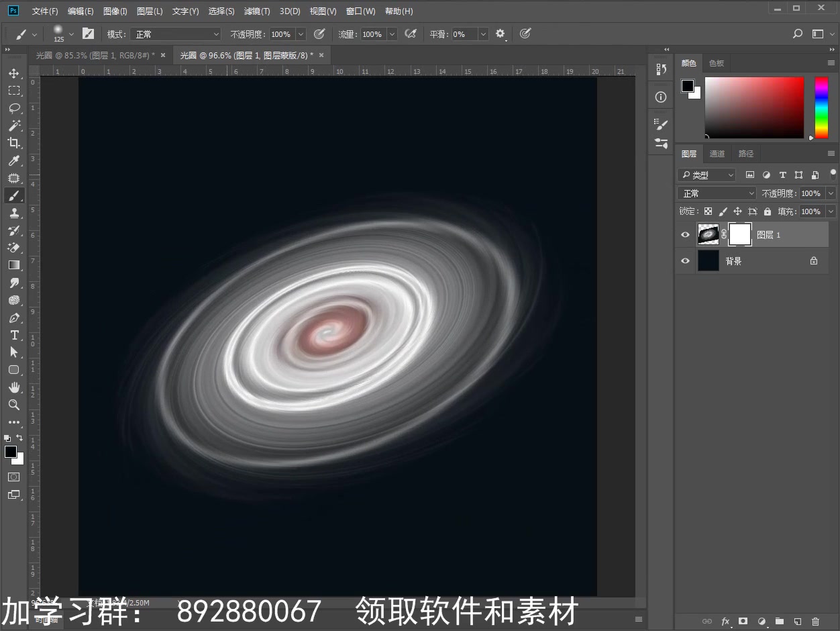Switch to the Eyedropper tool
Screen dimensions: 840x631
click(14, 161)
